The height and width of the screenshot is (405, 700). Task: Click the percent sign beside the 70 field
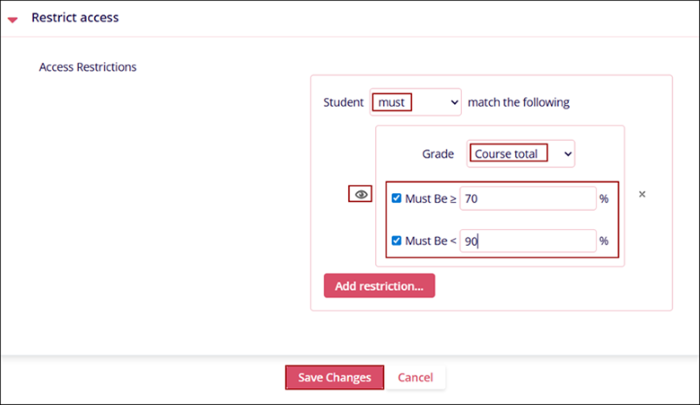click(x=604, y=199)
